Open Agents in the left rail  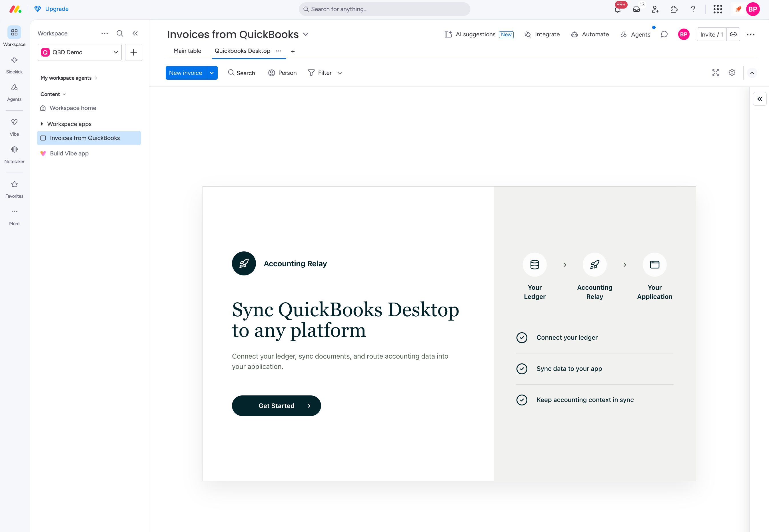tap(14, 92)
